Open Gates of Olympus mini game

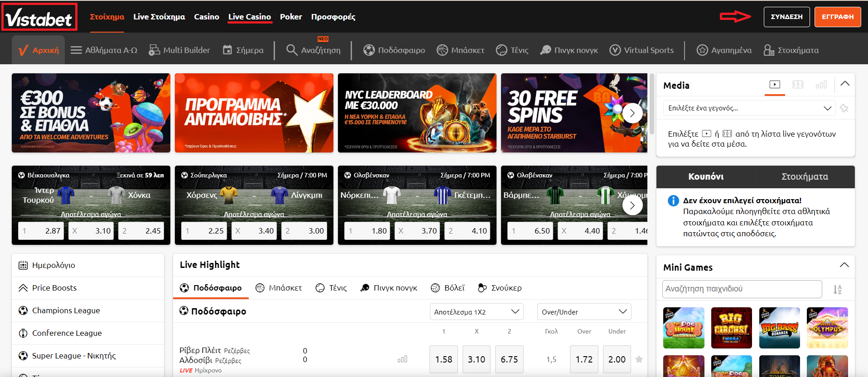pyautogui.click(x=827, y=328)
